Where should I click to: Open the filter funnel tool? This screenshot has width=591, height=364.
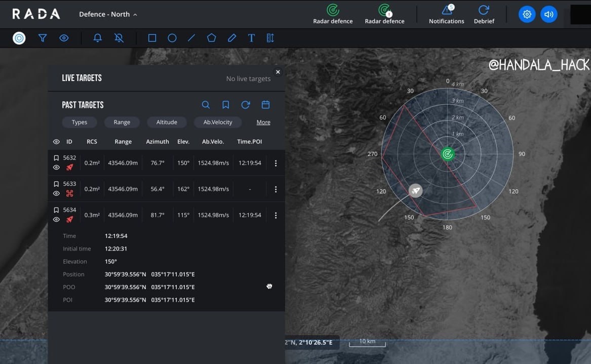click(43, 38)
